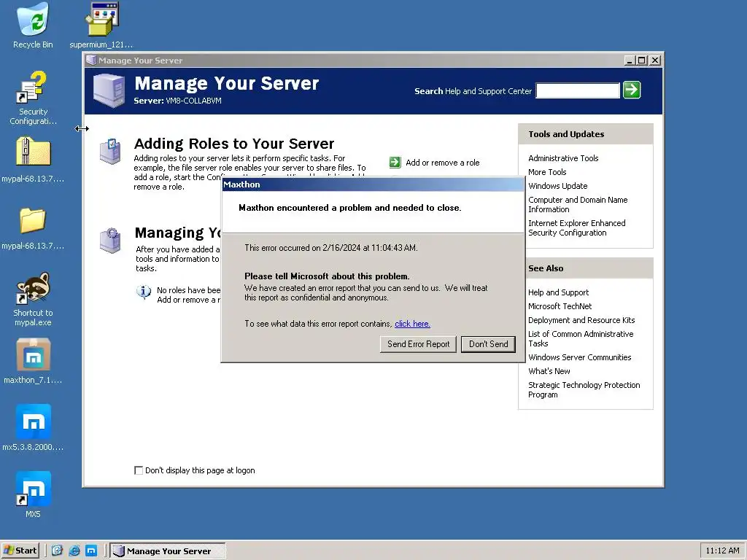Open Windows Update link
Screen dimensions: 747x560
point(557,186)
